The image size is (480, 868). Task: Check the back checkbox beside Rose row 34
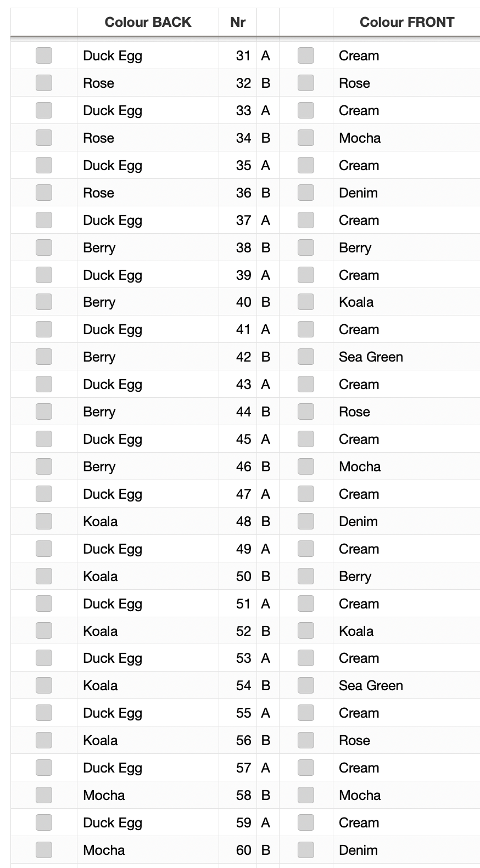pyautogui.click(x=44, y=138)
